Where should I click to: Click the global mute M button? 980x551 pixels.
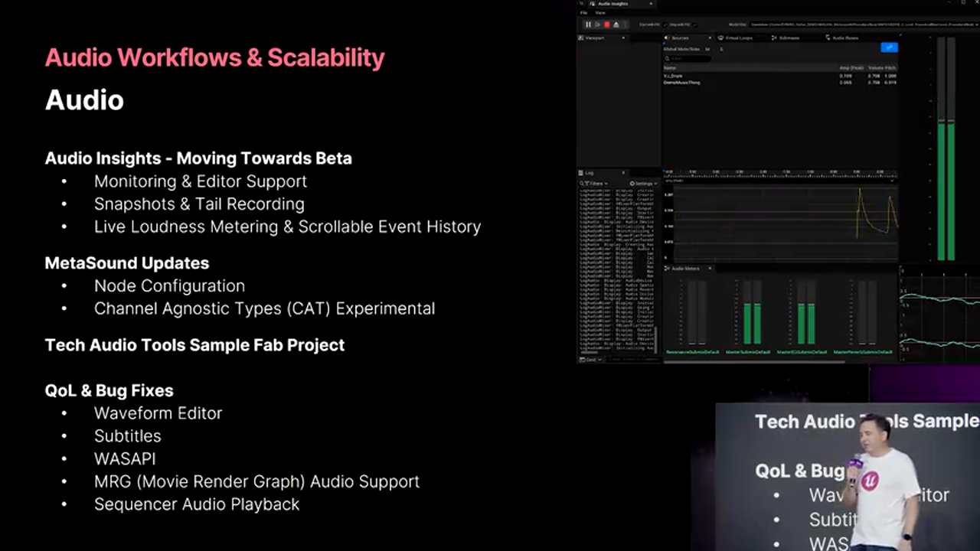pyautogui.click(x=707, y=49)
